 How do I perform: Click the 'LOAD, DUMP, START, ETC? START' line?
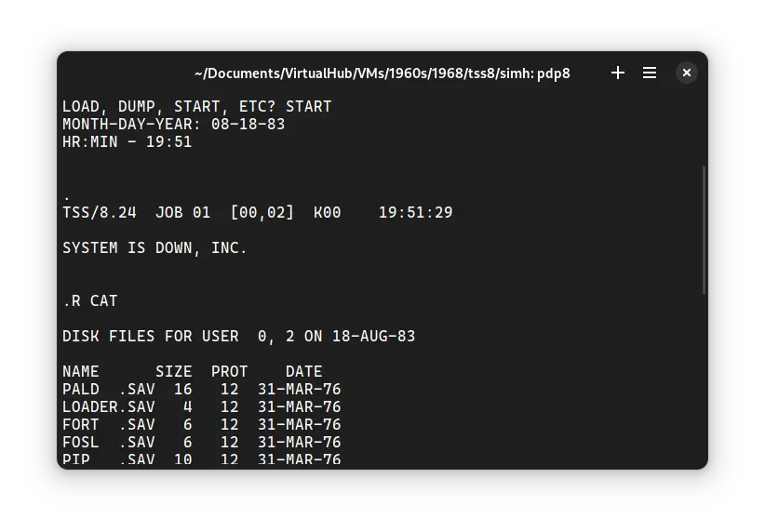click(x=196, y=107)
